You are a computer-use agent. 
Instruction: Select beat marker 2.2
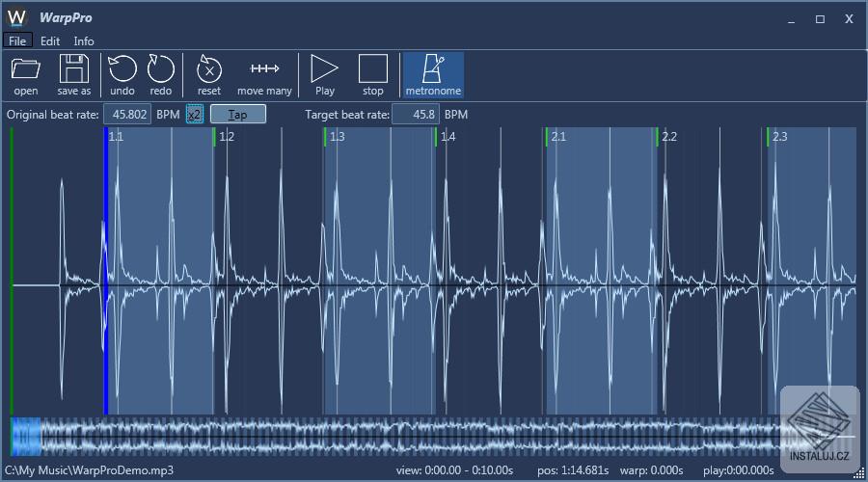[669, 137]
